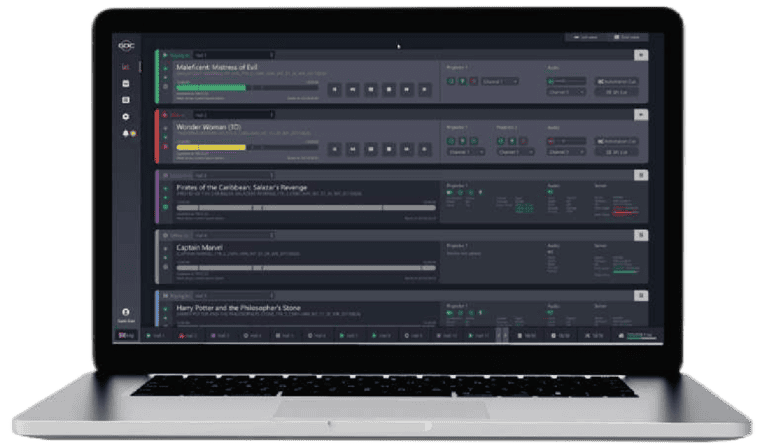This screenshot has width=762, height=448.
Task: Stop the Maleficent playback
Action: click(389, 89)
